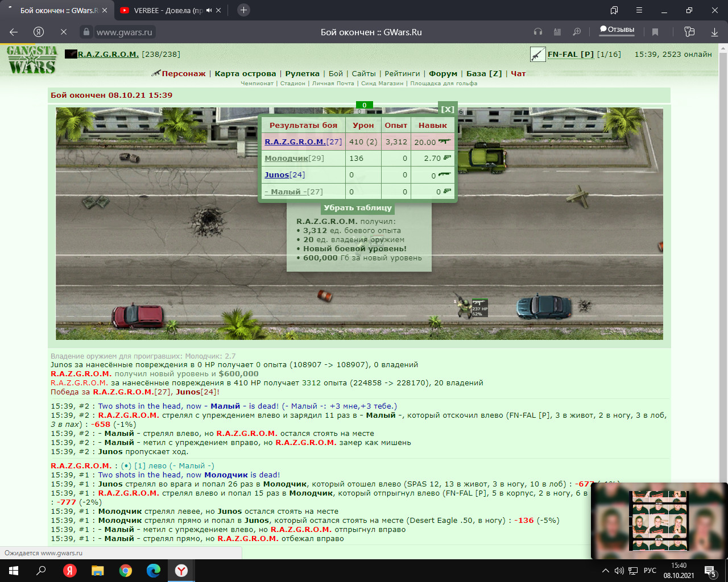Click the FN-FAL rifle icon in header
Viewport: 728px width, 582px height.
click(537, 54)
